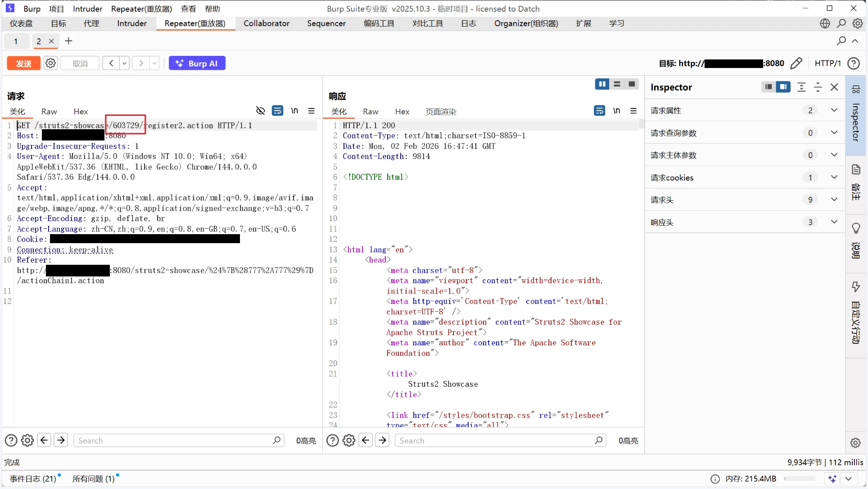Open the forward history dropdown arrow
This screenshot has width=868, height=489.
tap(154, 63)
